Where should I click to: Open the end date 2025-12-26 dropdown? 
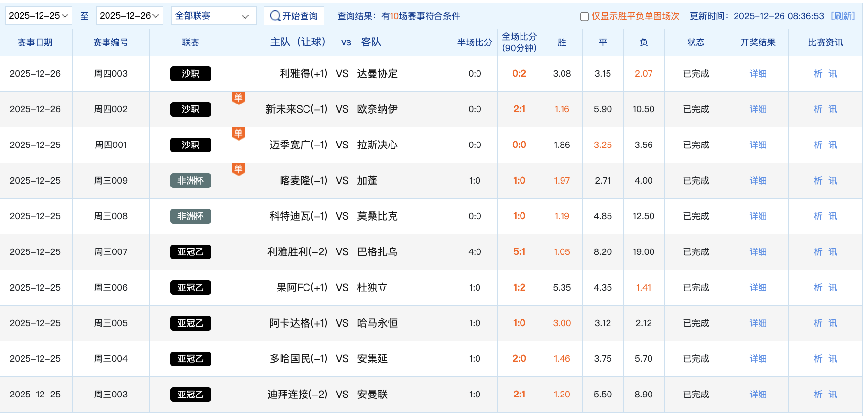[x=130, y=16]
